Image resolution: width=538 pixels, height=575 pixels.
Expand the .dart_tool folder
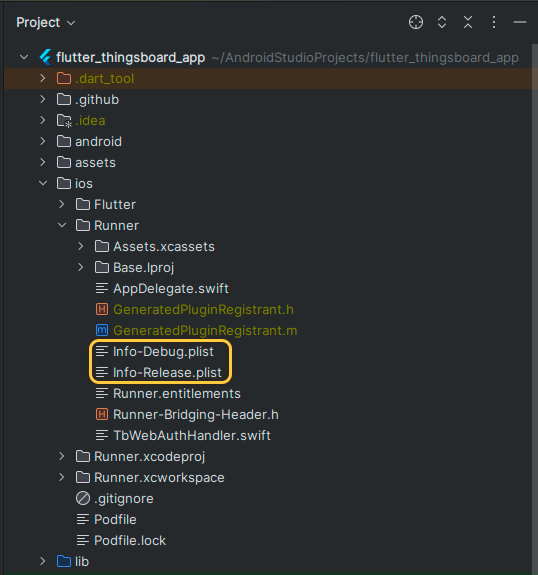tap(43, 78)
